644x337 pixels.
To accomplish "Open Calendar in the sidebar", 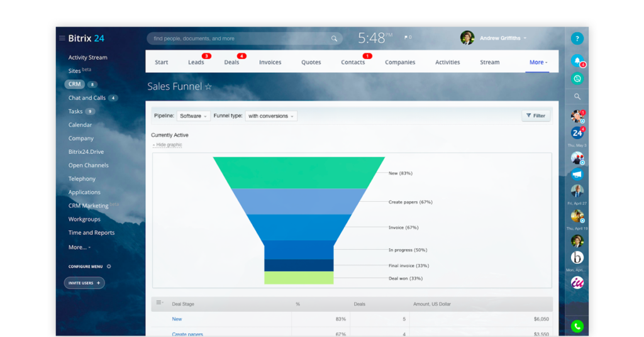I will click(80, 124).
